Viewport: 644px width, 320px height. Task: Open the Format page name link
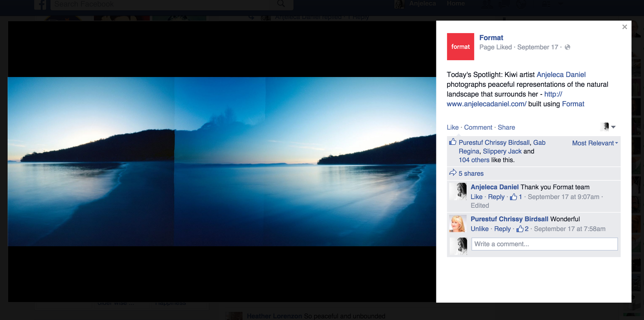[x=491, y=38]
